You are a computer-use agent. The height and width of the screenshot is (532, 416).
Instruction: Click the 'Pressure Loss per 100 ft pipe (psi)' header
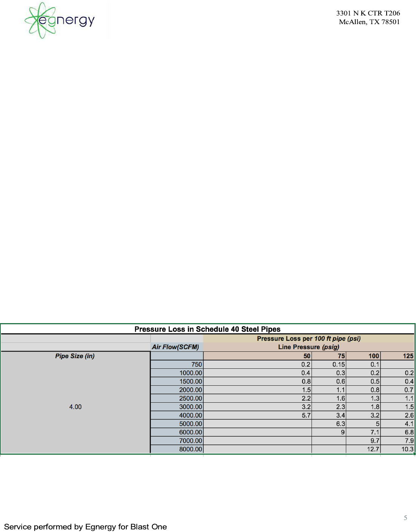pyautogui.click(x=309, y=339)
